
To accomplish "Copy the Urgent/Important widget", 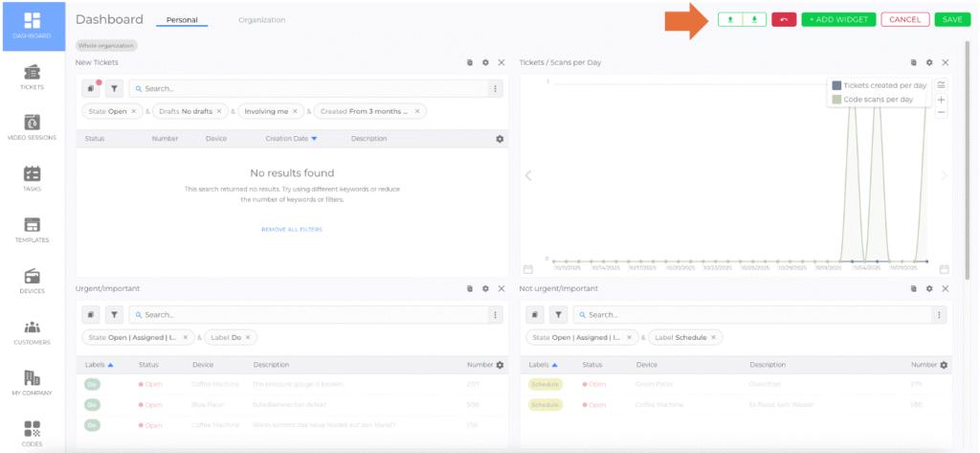I will pos(469,288).
